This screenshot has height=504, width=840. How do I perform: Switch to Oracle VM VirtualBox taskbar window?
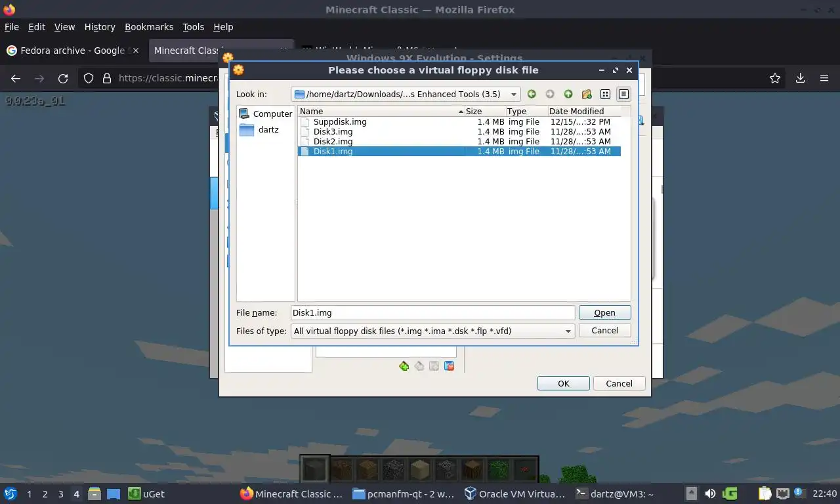514,493
